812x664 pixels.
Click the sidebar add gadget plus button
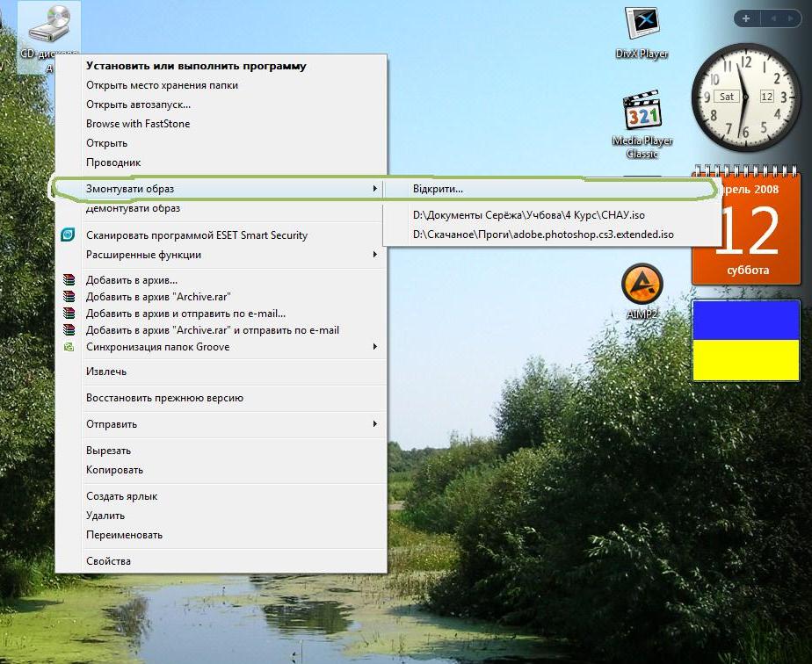(x=745, y=18)
